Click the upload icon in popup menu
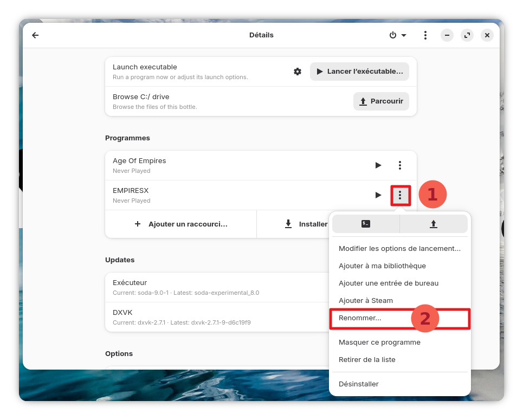The height and width of the screenshot is (420, 523). click(x=434, y=224)
